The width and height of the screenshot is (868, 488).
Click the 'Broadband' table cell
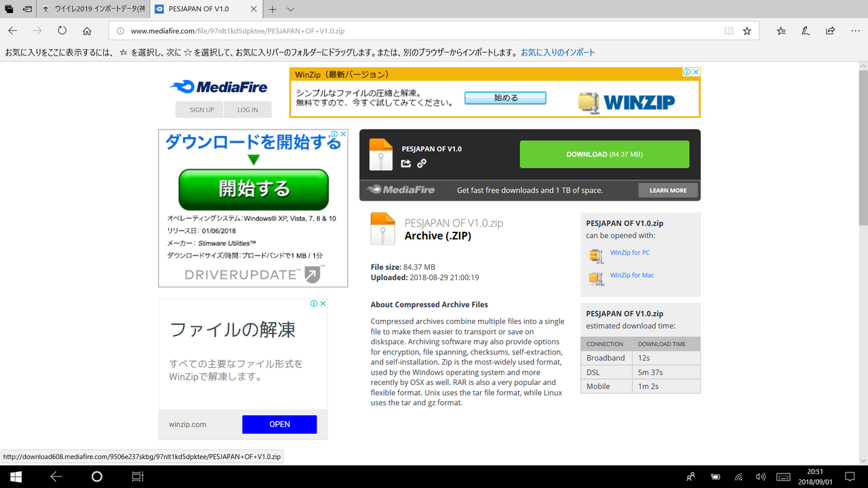click(606, 358)
